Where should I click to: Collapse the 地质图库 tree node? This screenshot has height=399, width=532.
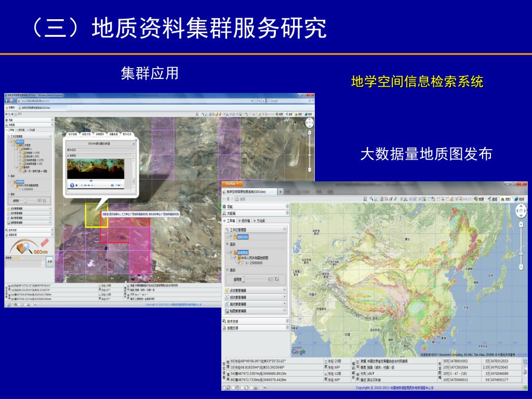pos(228,252)
